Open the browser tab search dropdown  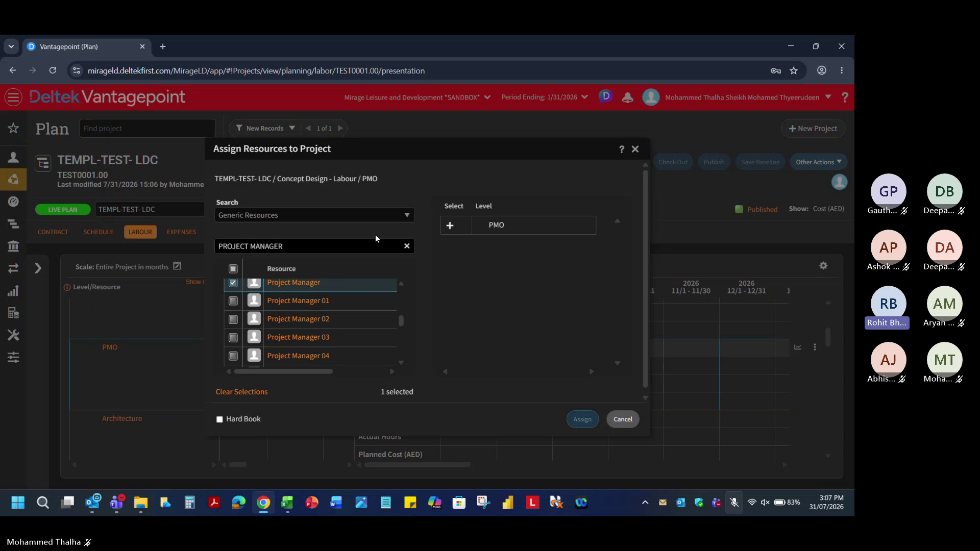11,46
